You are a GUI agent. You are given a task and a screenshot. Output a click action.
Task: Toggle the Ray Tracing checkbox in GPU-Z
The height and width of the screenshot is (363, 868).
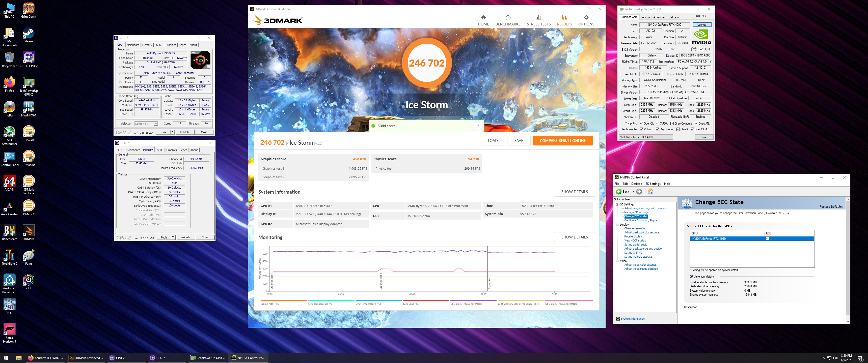click(x=657, y=129)
